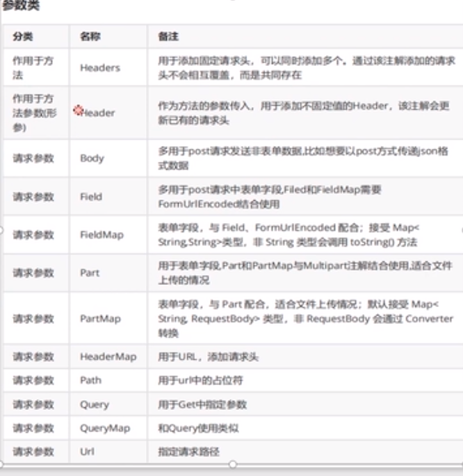463x476 pixels.
Task: Click the bottom-center image resize handle
Action: coord(233,464)
